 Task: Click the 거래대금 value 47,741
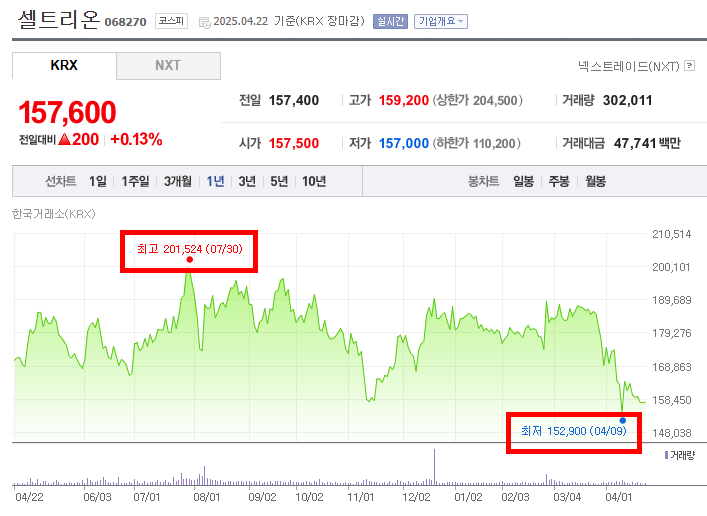tap(635, 143)
